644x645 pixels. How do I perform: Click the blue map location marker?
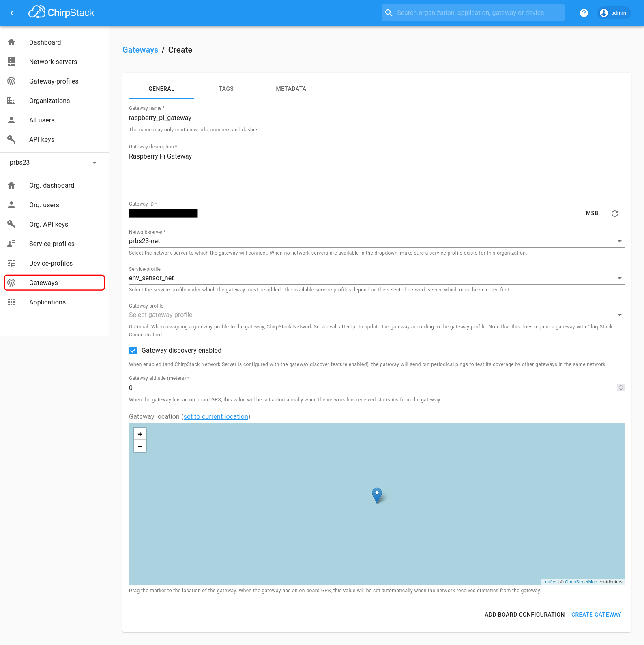[x=377, y=495]
